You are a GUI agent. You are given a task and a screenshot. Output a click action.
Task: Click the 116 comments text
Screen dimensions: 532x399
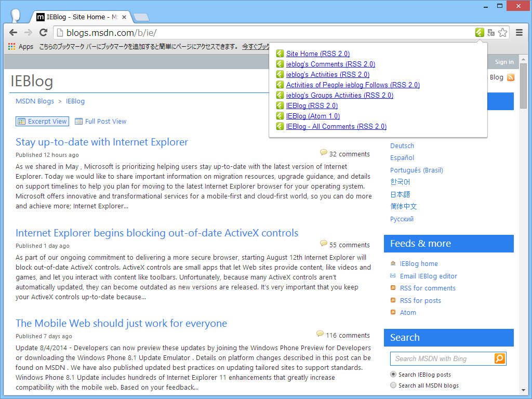[x=348, y=335]
